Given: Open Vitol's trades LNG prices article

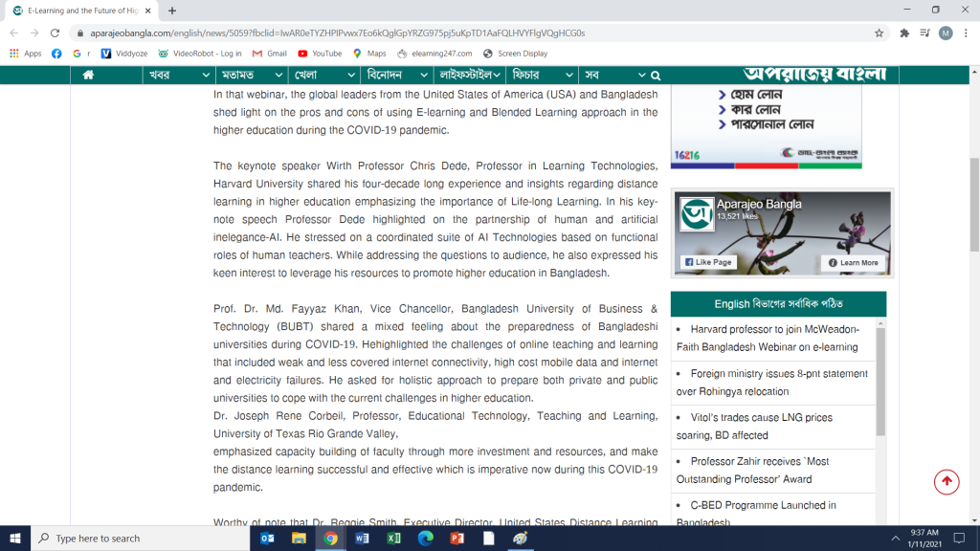Looking at the screenshot, I should [x=754, y=426].
